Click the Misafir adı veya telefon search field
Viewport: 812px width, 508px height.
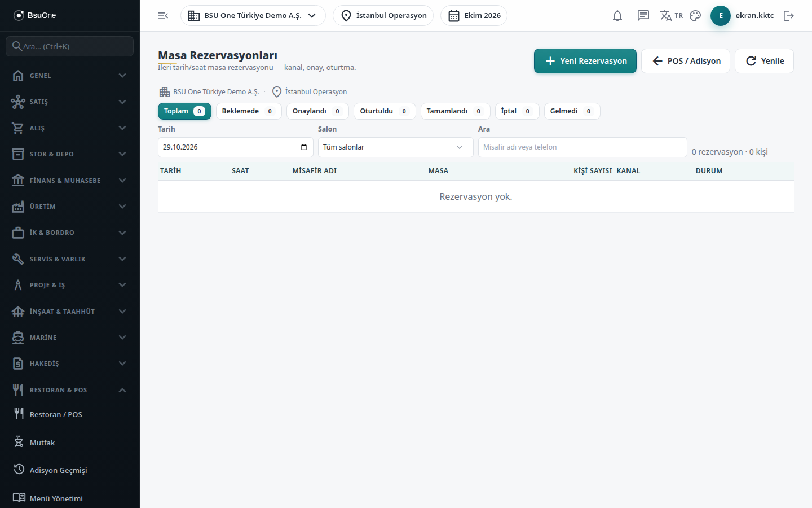(x=582, y=147)
